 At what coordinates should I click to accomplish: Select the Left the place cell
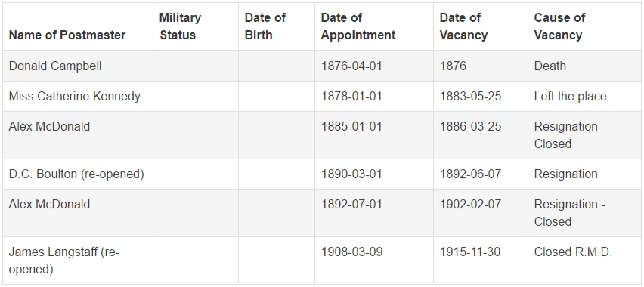(570, 96)
